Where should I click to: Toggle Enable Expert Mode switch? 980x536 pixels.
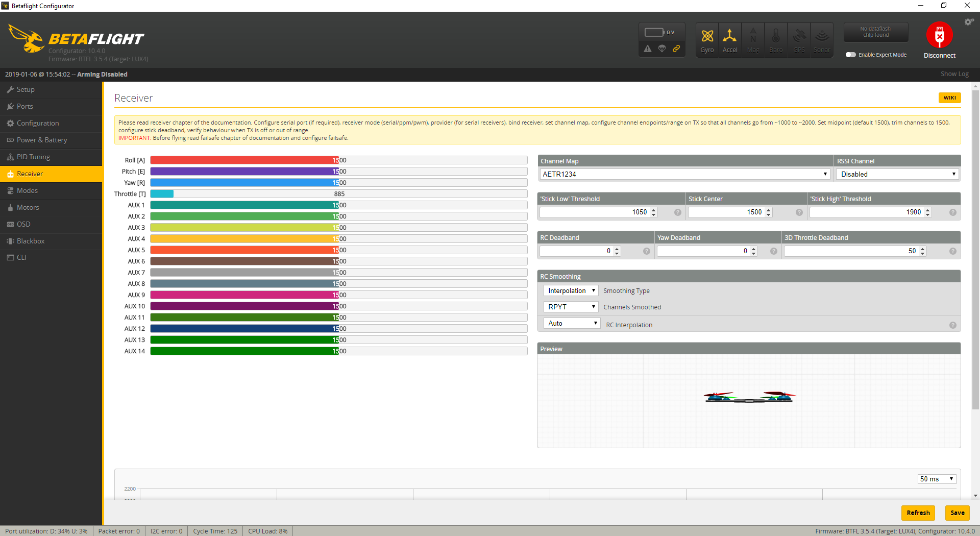(x=850, y=55)
